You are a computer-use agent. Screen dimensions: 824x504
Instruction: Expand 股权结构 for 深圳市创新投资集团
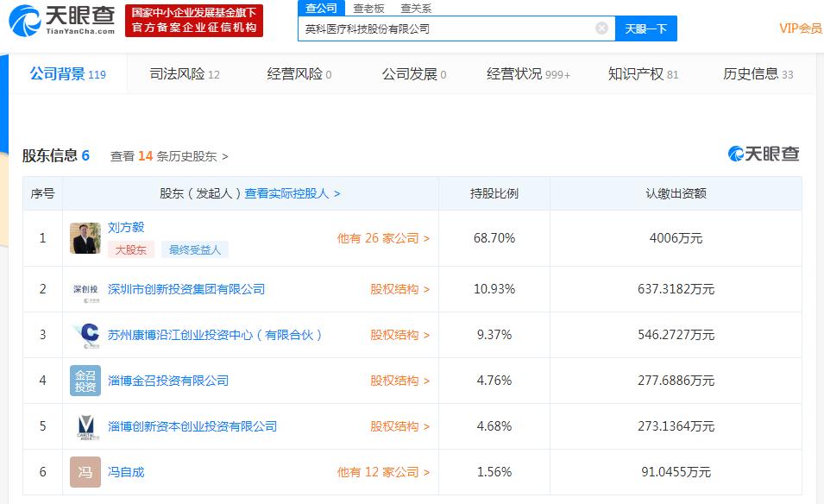coord(399,290)
